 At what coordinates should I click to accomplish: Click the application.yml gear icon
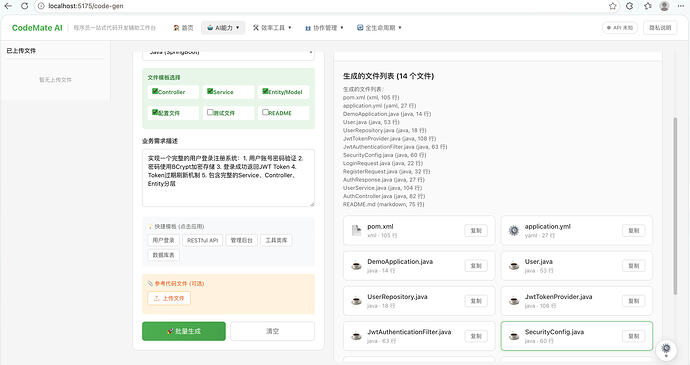click(x=514, y=230)
